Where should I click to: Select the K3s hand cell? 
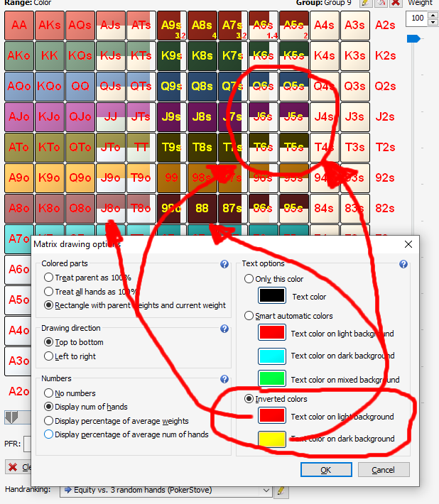pyautogui.click(x=355, y=56)
